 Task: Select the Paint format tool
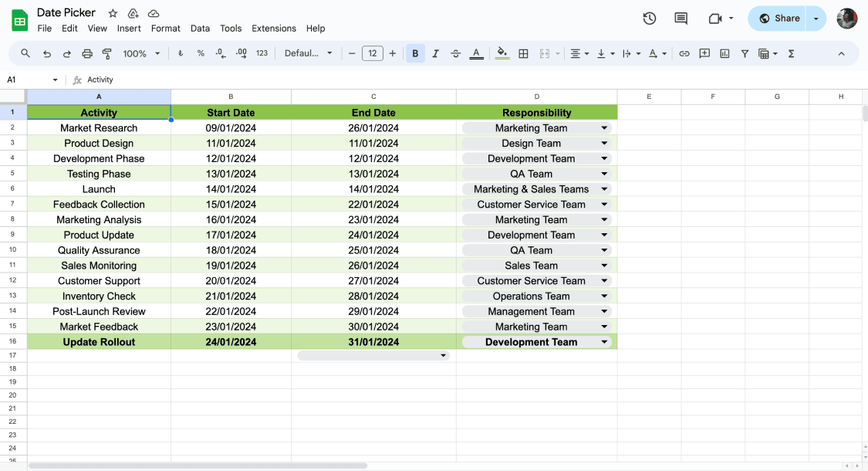pos(107,53)
